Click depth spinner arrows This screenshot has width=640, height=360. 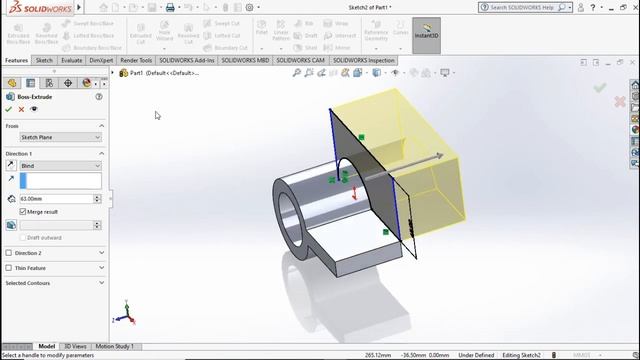tap(97, 199)
